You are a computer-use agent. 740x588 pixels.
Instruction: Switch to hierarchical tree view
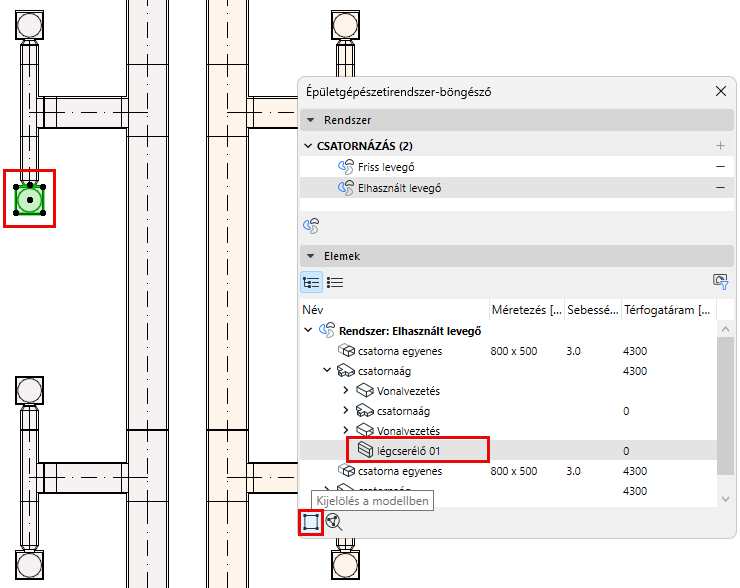pos(311,283)
